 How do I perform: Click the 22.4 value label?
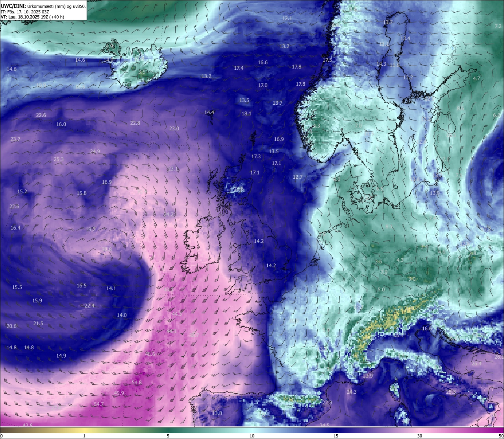click(89, 306)
